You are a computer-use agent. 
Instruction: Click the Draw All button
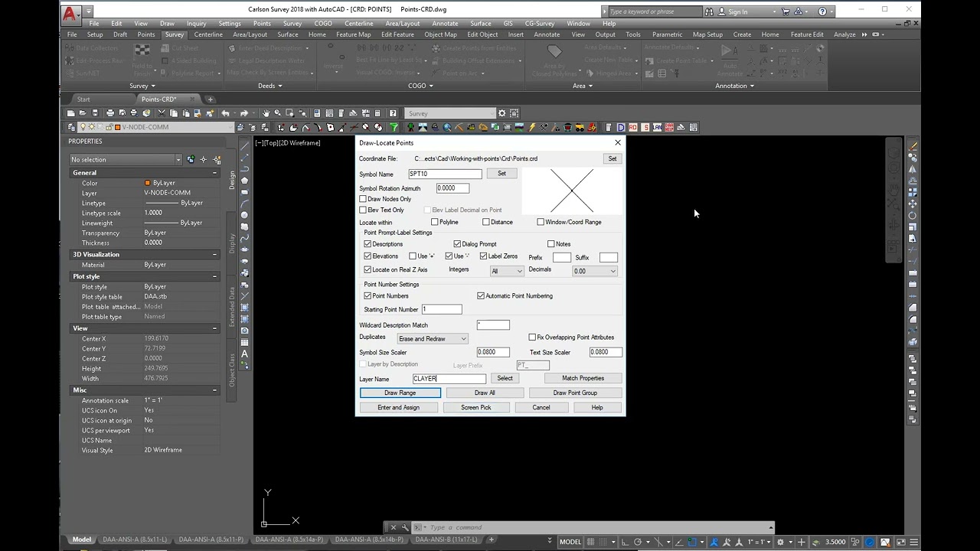coord(485,393)
